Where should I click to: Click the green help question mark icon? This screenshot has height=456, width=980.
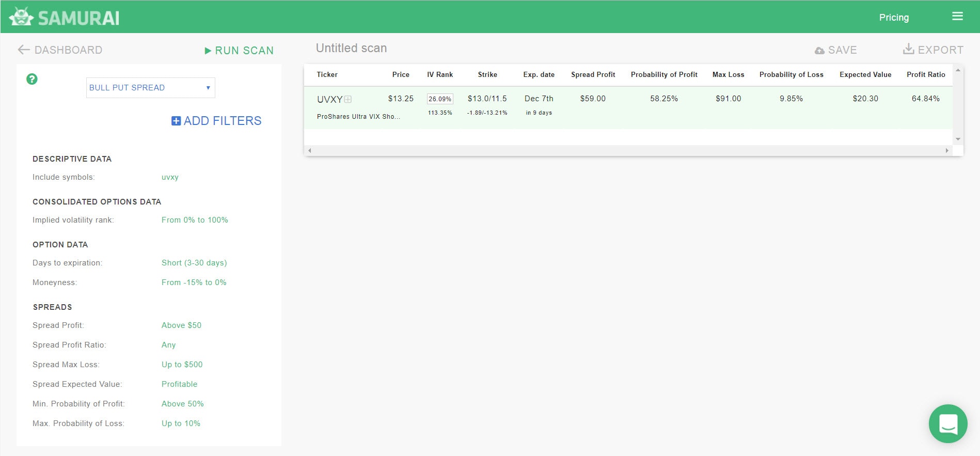(x=32, y=79)
